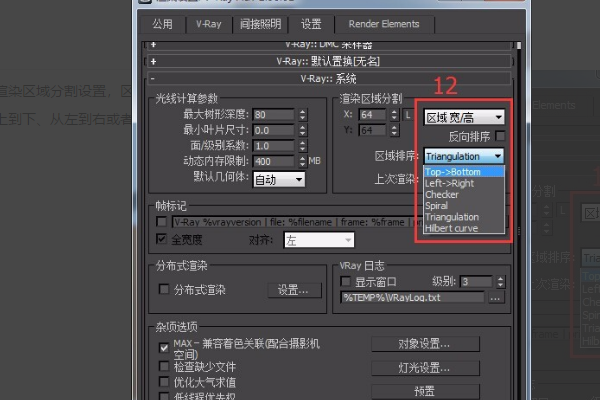The height and width of the screenshot is (400, 600).
Task: Toggle the 显示窗口 checkbox
Action: click(x=346, y=281)
